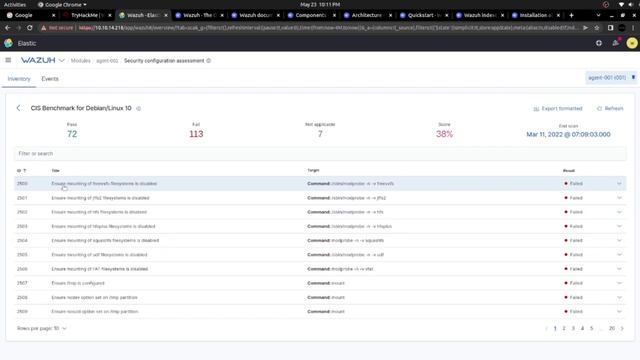Expand details for check 2509 row
This screenshot has width=640, height=360.
619,311
